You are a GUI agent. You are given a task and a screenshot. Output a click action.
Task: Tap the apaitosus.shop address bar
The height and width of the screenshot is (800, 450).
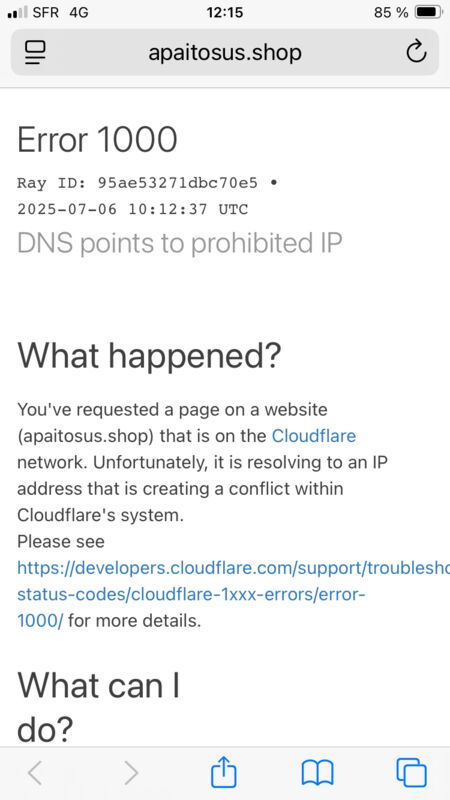[x=225, y=52]
